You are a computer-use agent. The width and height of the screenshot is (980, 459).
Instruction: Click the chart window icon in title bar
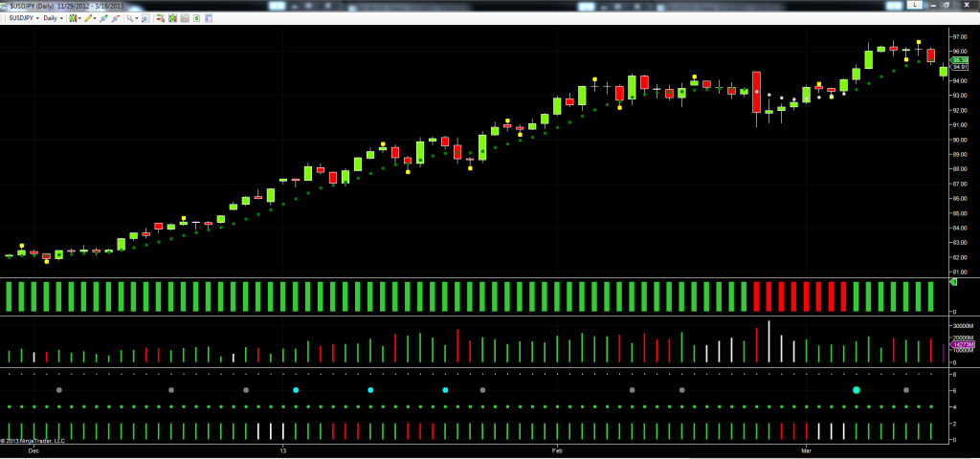[x=3, y=6]
